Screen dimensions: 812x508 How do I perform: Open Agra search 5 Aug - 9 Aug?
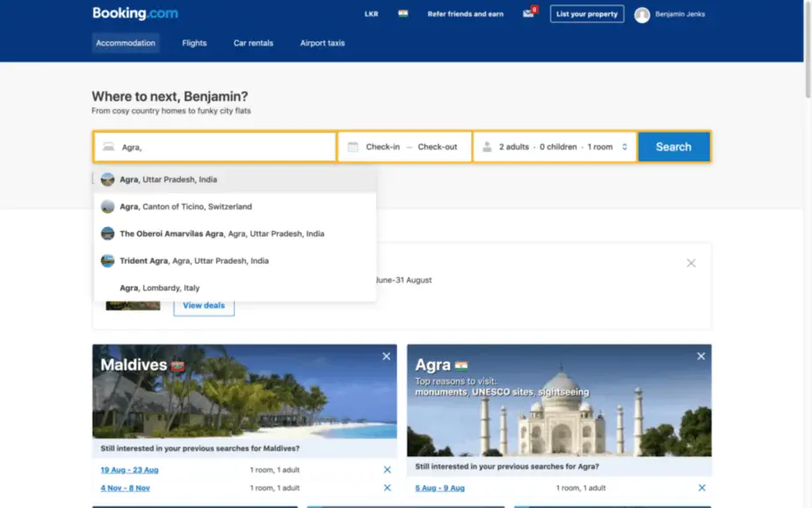(x=439, y=489)
